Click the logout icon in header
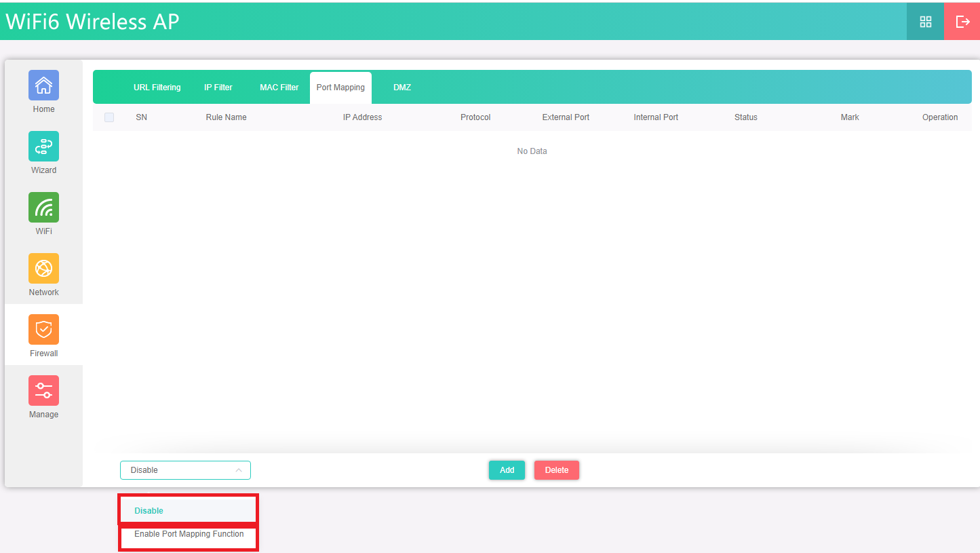Viewport: 980px width, 553px height. (962, 22)
